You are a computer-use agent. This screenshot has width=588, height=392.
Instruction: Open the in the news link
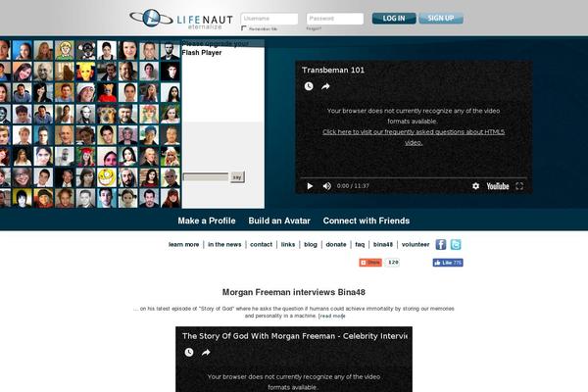tap(224, 245)
